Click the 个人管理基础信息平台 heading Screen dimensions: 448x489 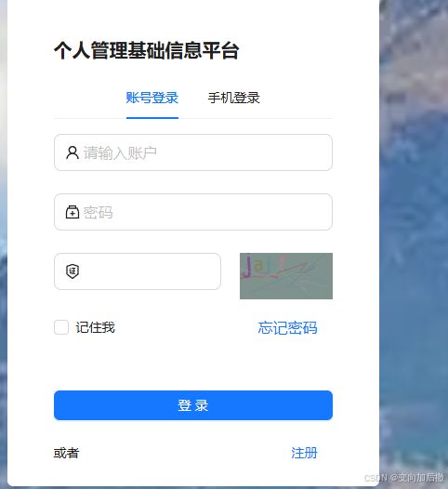coord(147,50)
